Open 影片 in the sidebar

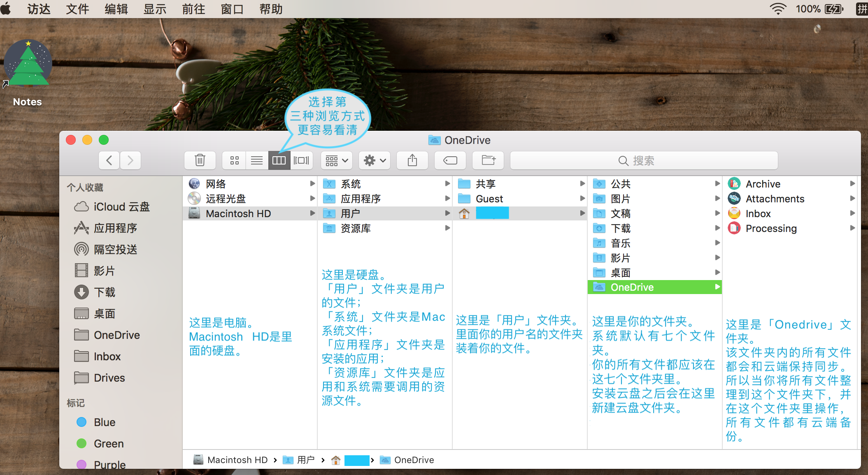tap(94, 271)
